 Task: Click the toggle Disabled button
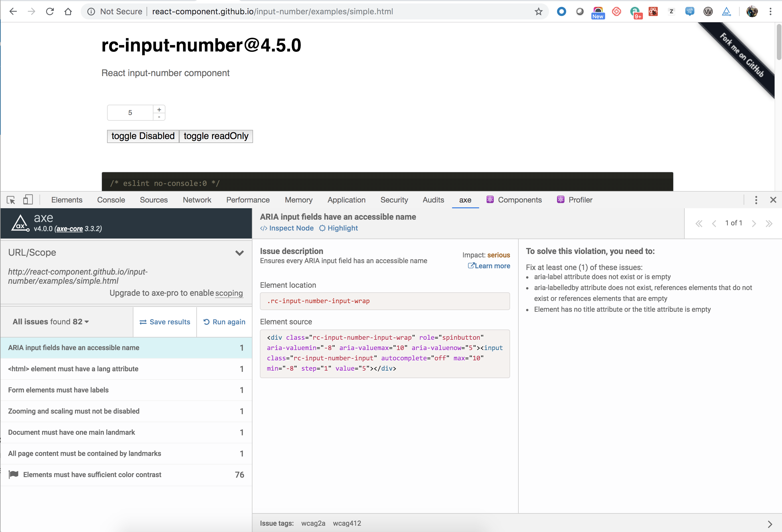(143, 136)
